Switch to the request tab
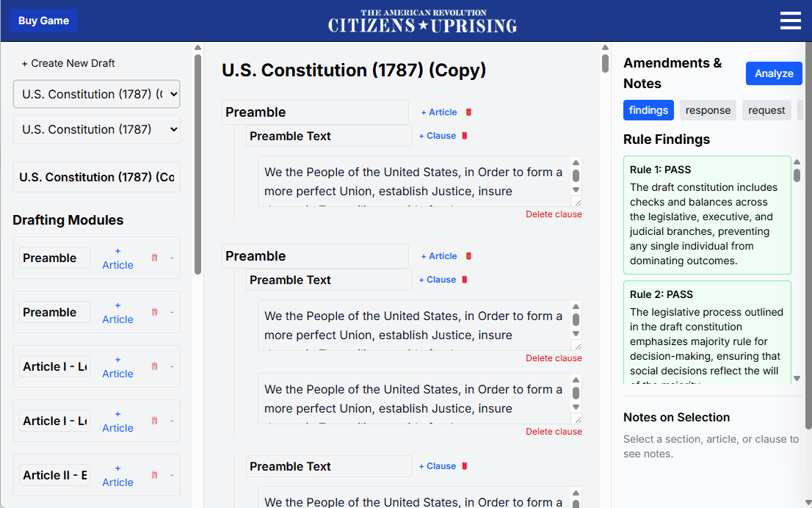This screenshot has height=508, width=812. coord(766,110)
